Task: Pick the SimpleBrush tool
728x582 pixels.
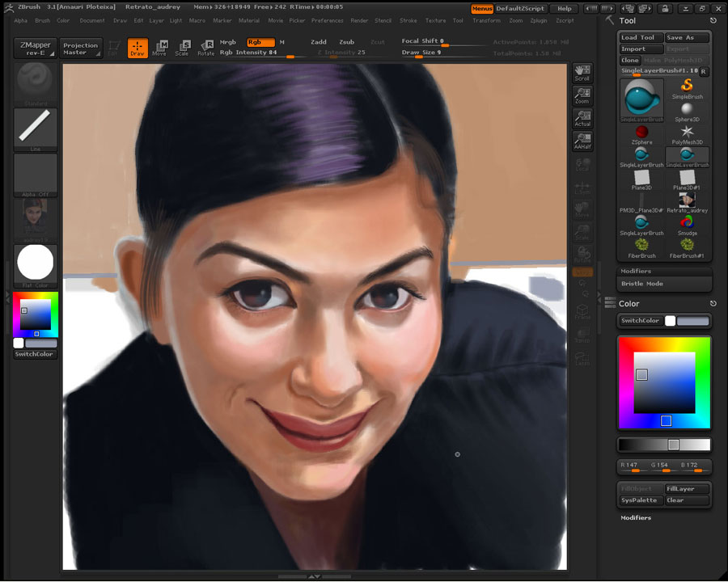Action: pos(687,89)
